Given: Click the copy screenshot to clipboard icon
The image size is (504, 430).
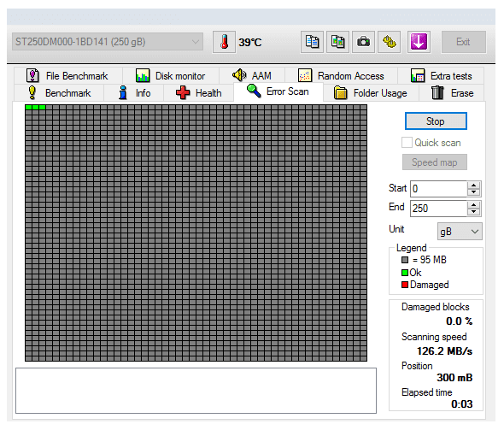Looking at the screenshot, I should [x=337, y=42].
